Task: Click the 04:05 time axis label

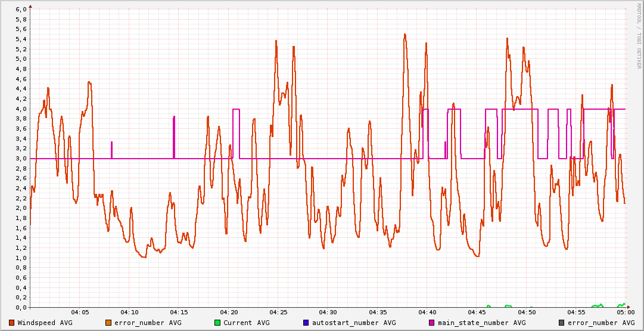Action: [x=80, y=312]
